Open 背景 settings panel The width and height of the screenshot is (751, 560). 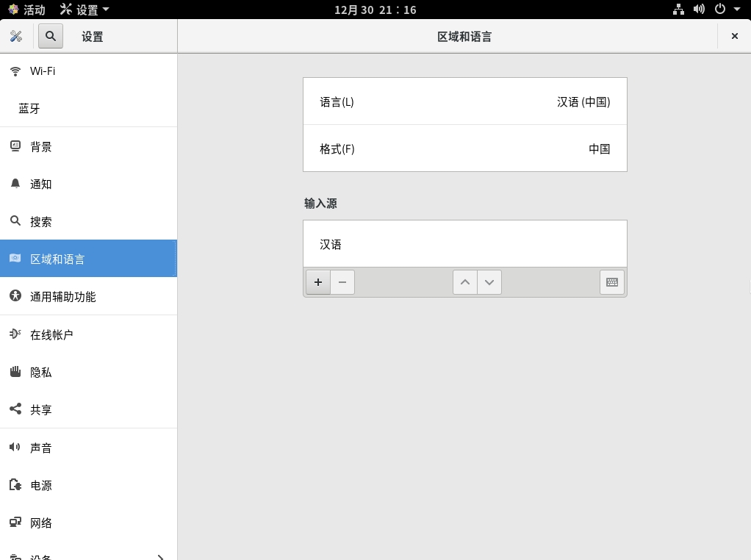(x=89, y=146)
